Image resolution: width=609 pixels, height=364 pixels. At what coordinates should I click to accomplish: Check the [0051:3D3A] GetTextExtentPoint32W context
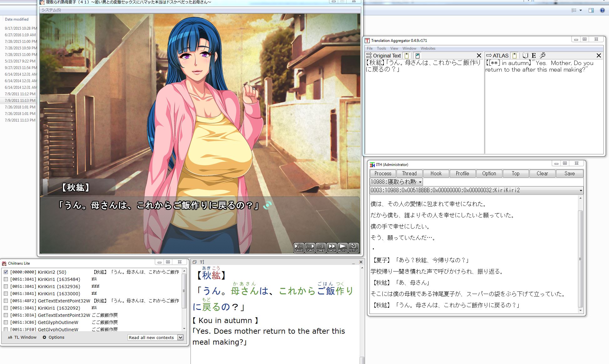point(6,315)
